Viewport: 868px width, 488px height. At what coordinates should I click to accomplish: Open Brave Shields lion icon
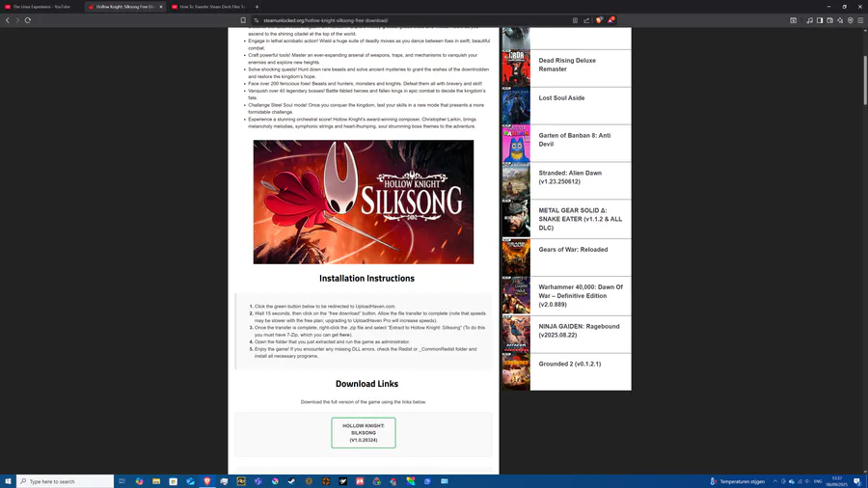coord(599,20)
